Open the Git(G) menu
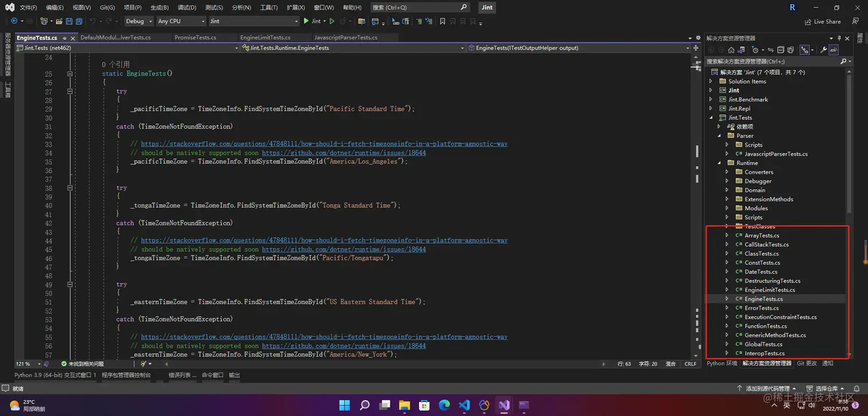The width and height of the screenshot is (868, 416). (x=107, y=7)
